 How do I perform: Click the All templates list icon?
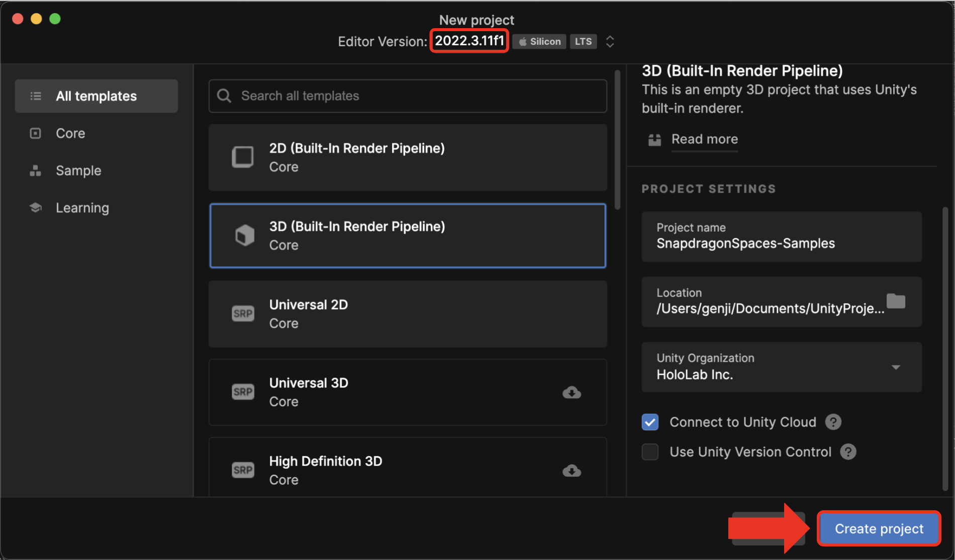[x=35, y=96]
